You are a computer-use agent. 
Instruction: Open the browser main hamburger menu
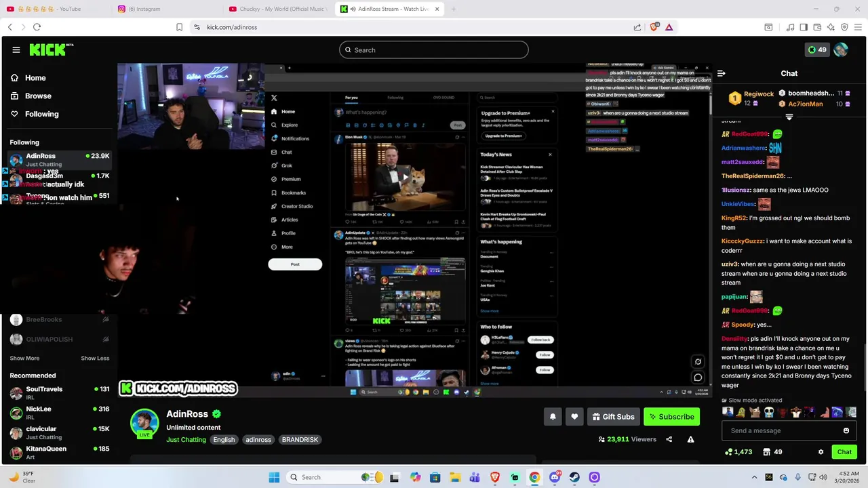[x=858, y=27]
